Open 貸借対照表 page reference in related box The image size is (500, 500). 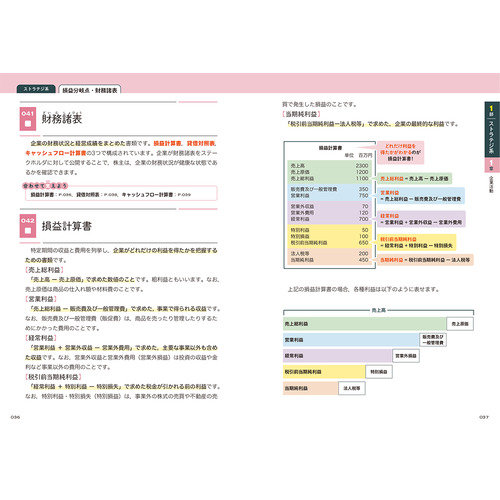(97, 195)
